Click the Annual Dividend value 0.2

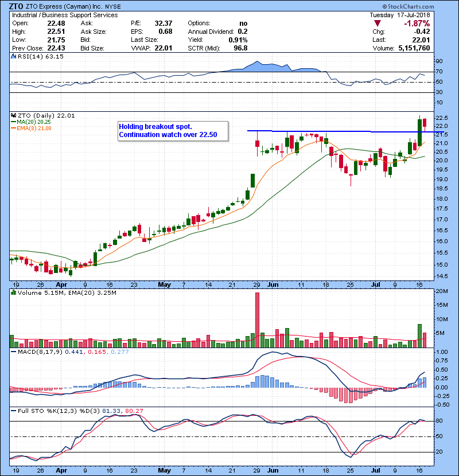[x=243, y=32]
